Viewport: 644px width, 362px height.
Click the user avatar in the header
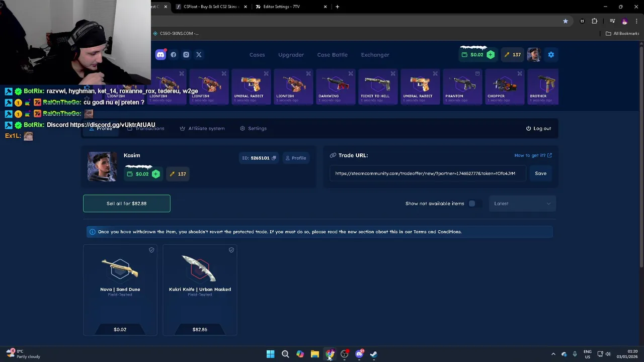tap(534, 55)
